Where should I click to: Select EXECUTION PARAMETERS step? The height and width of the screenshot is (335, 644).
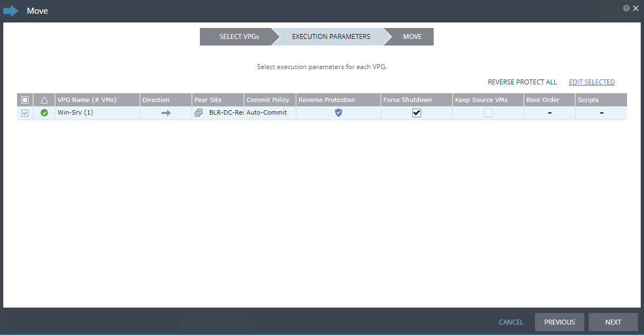click(x=331, y=37)
